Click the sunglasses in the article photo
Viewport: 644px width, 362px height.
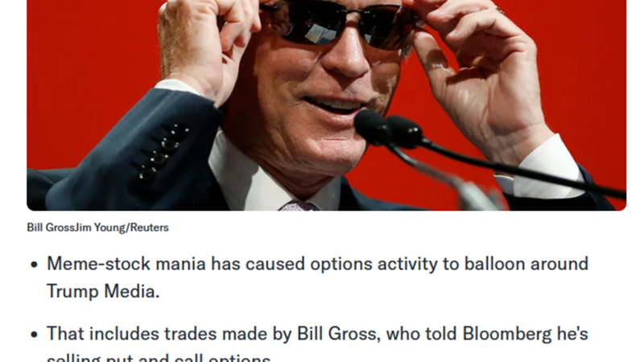coord(341,21)
